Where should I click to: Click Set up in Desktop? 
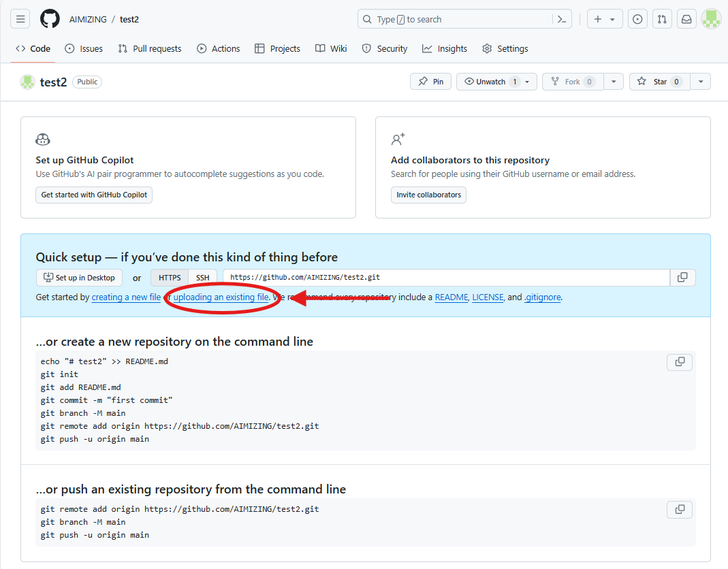point(80,278)
